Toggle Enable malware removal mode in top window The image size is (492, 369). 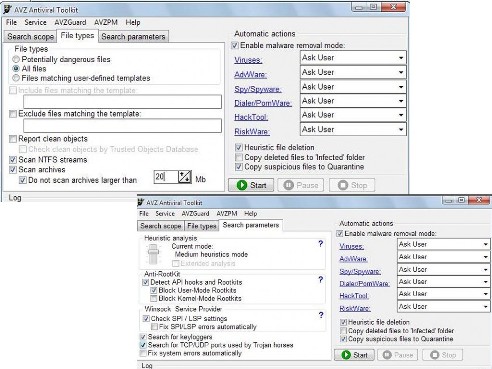point(235,45)
